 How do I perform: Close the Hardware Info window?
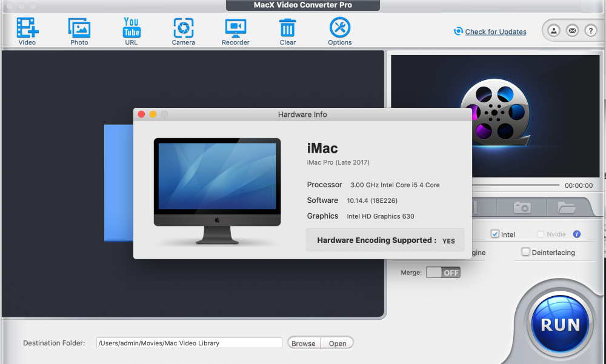(141, 114)
